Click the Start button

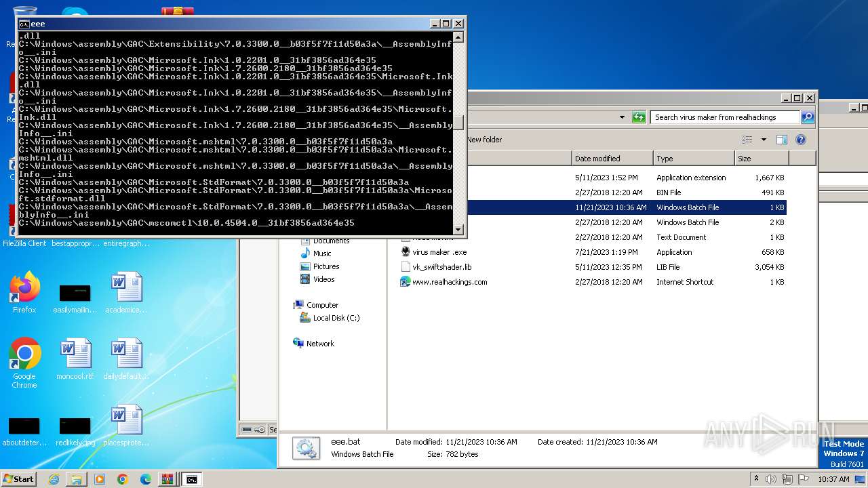click(x=18, y=479)
